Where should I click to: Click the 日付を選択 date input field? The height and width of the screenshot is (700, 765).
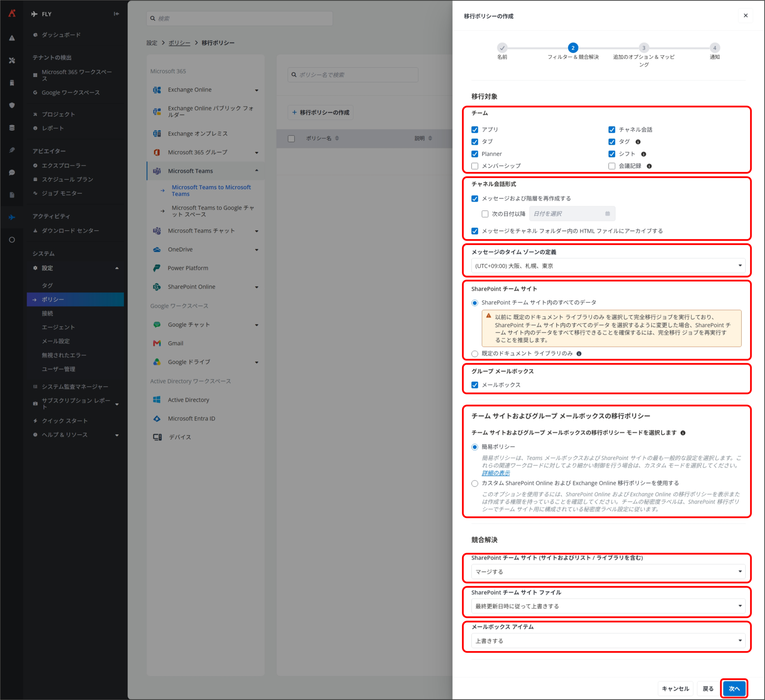pos(572,214)
